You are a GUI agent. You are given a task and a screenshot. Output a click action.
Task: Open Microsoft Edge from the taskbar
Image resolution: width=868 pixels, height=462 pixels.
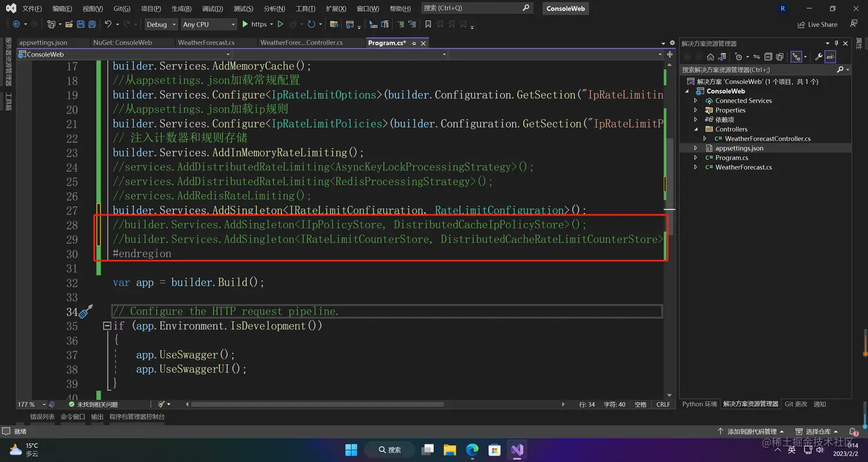(x=472, y=449)
